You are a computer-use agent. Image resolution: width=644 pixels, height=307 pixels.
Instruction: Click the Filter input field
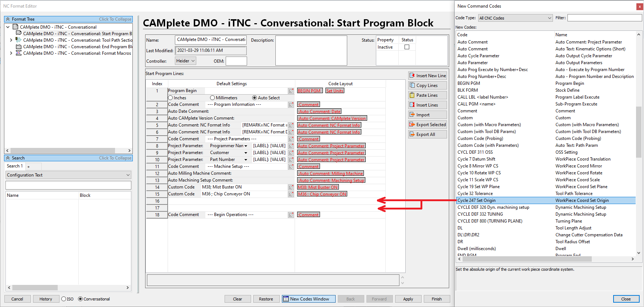click(x=604, y=18)
